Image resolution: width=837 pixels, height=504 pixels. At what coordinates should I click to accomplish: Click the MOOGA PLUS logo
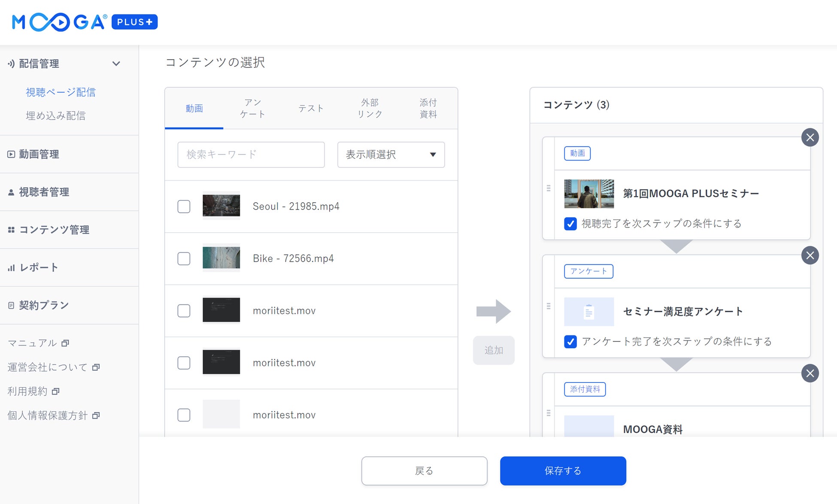(85, 22)
